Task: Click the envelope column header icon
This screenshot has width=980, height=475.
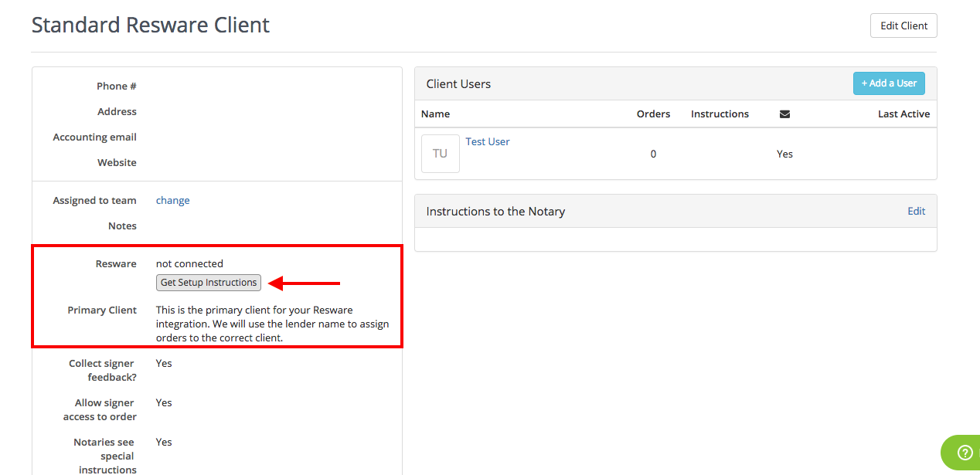Action: (x=784, y=114)
